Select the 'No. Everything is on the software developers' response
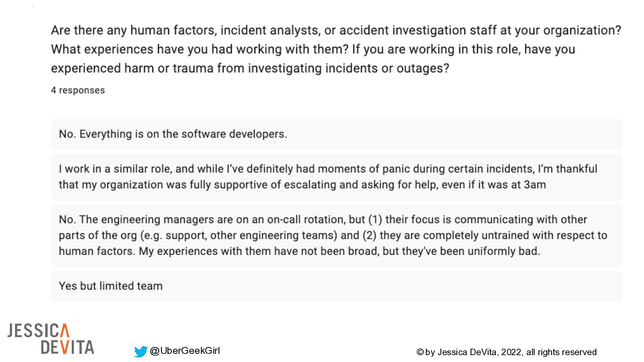 tap(173, 134)
